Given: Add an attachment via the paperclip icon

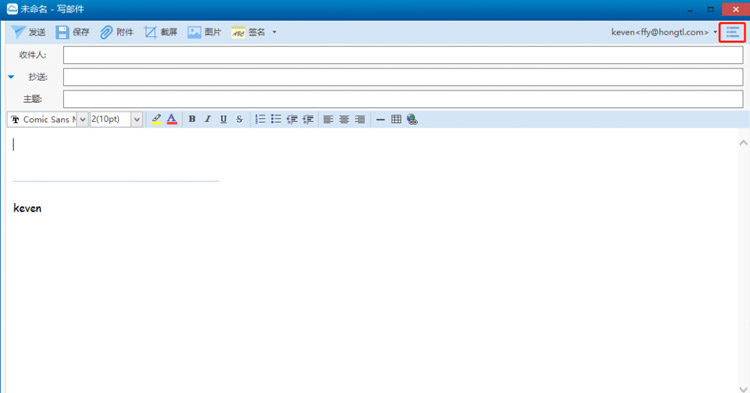Looking at the screenshot, I should coord(106,32).
